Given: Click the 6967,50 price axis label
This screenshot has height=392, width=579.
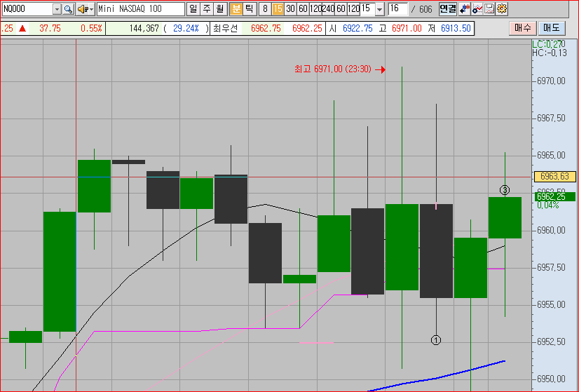Looking at the screenshot, I should coord(551,118).
